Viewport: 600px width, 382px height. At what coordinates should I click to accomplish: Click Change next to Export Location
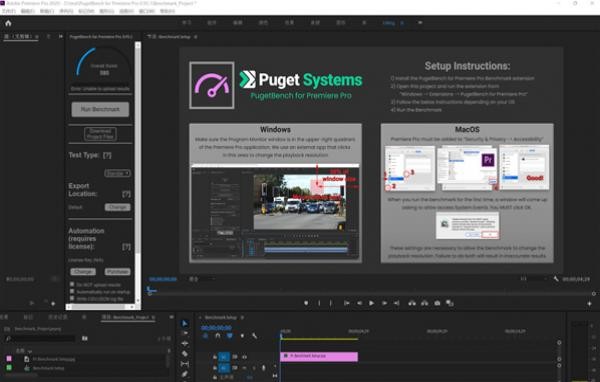(x=117, y=207)
